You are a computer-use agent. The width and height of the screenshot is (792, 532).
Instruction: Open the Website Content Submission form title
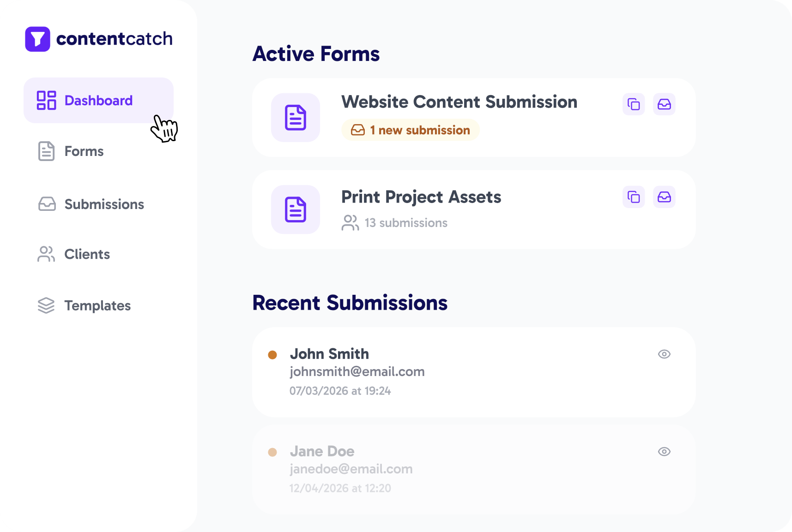pos(459,102)
